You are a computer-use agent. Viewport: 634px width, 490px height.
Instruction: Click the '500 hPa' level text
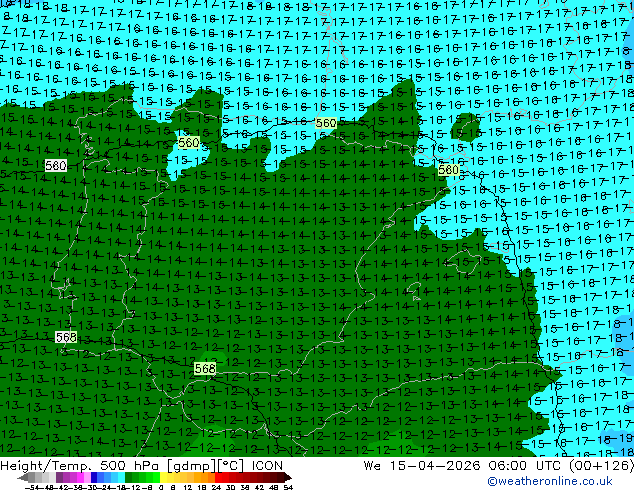pos(129,466)
